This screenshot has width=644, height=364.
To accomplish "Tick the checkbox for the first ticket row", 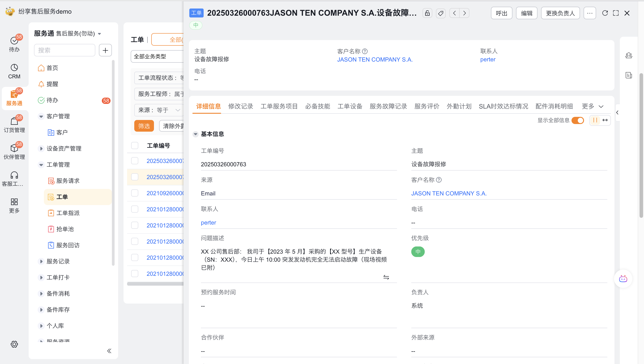I will click(x=135, y=161).
